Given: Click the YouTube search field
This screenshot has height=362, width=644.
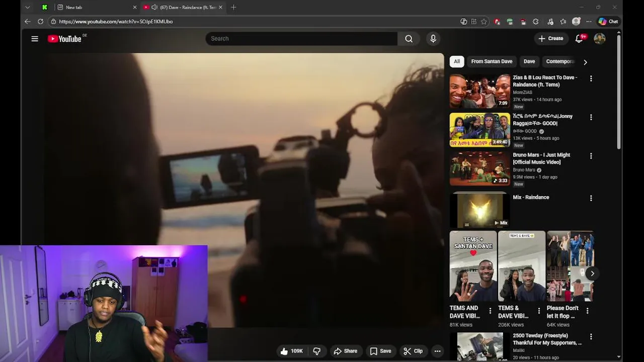Looking at the screenshot, I should (301, 39).
